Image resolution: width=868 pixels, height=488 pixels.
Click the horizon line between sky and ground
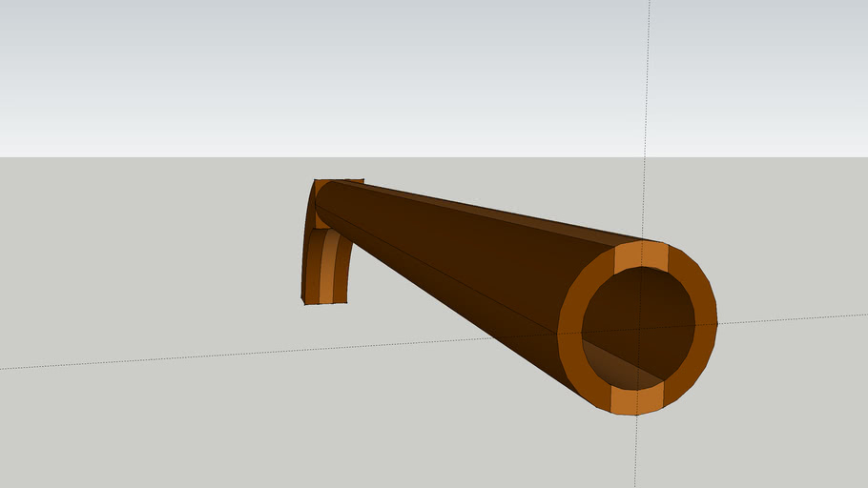(143, 157)
